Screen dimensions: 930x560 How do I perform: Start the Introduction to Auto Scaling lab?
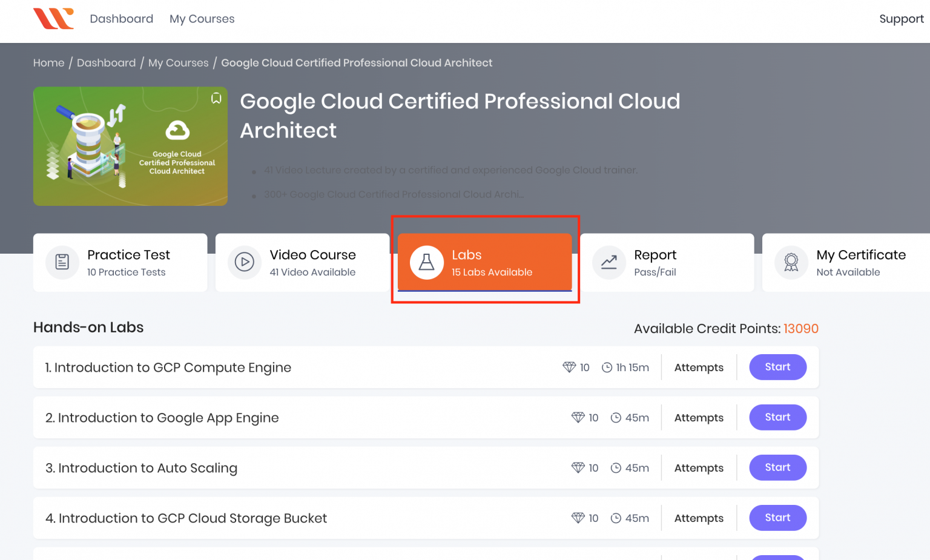(x=777, y=467)
